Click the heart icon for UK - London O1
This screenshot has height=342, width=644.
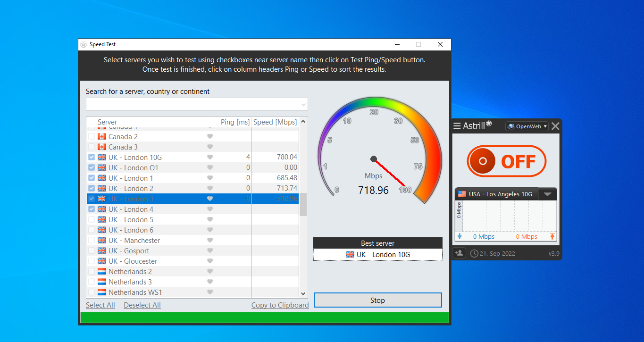210,168
